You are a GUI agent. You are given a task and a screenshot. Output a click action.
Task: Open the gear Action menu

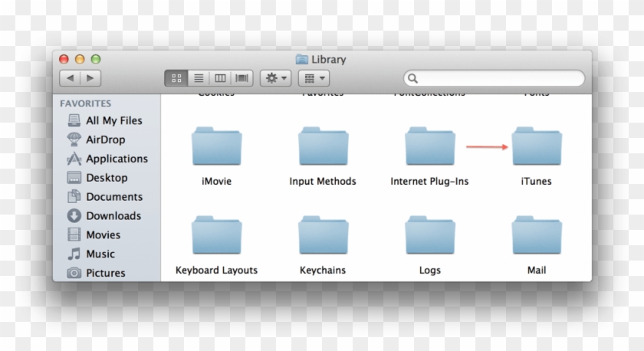click(x=275, y=78)
